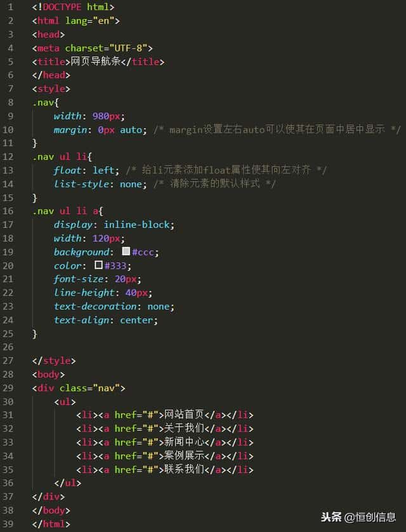Click the background property name

82,252
